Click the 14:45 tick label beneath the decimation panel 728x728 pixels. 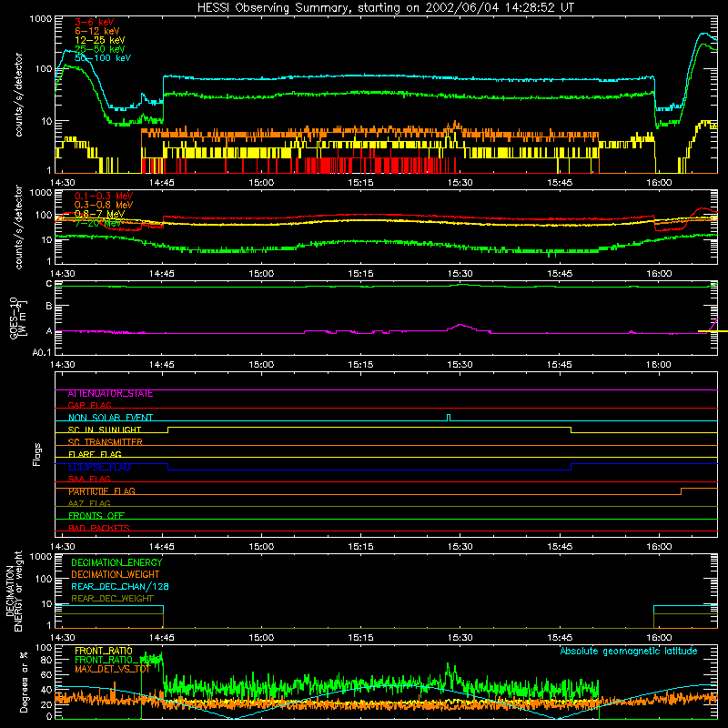[162, 638]
